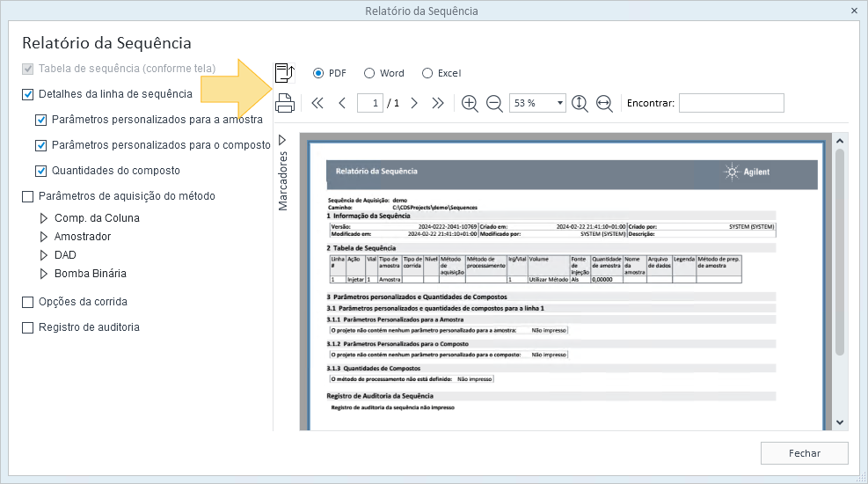Go to the previous page

pos(342,103)
